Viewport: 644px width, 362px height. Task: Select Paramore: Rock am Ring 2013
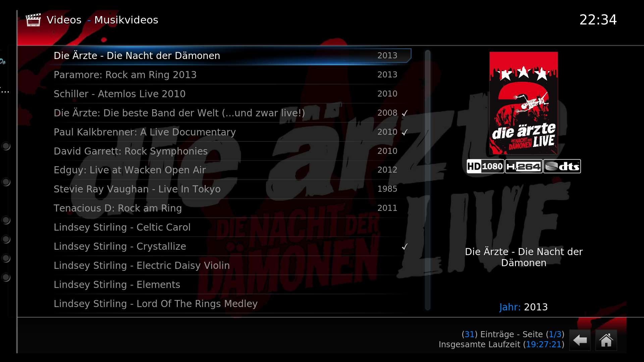point(231,75)
